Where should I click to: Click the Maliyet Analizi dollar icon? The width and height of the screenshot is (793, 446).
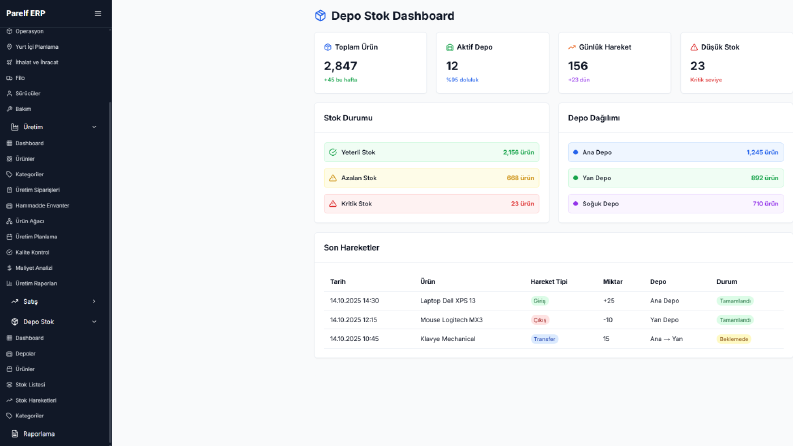9,268
